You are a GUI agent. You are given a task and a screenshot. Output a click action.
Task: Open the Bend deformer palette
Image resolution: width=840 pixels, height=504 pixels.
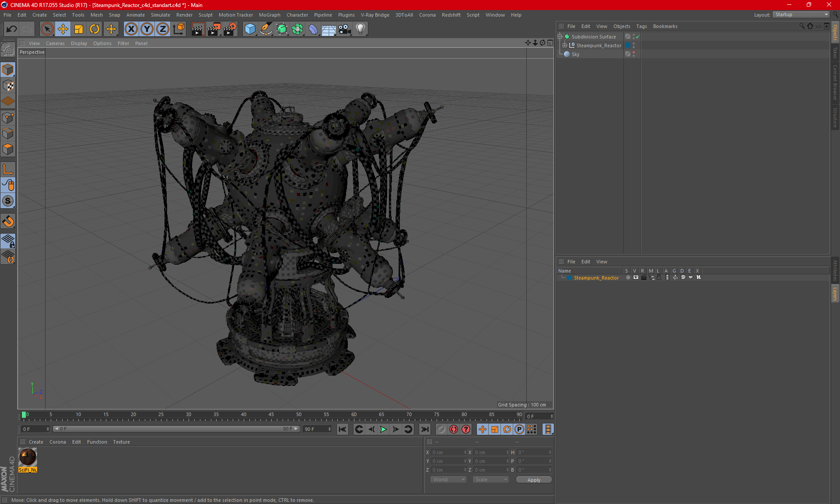coord(313,29)
